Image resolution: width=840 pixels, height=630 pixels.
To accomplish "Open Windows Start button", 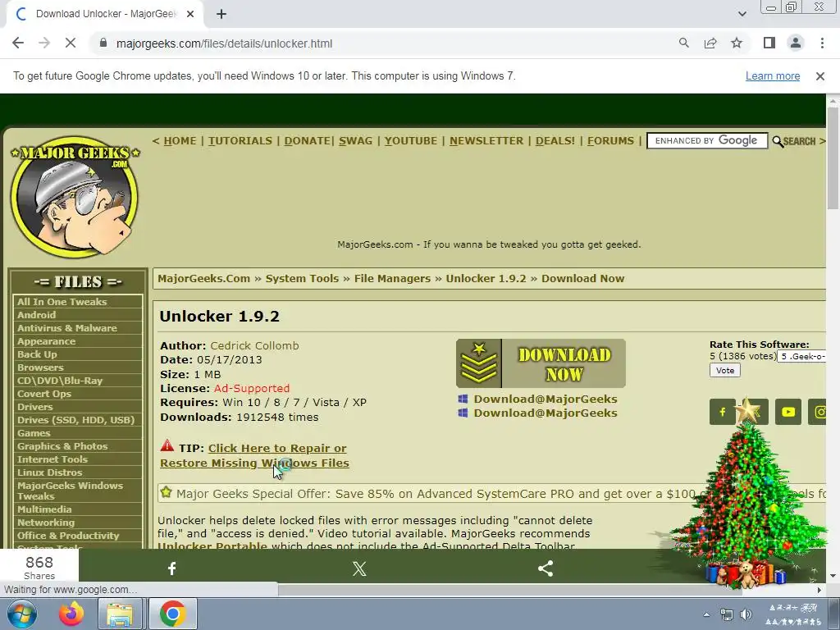I will [x=22, y=614].
